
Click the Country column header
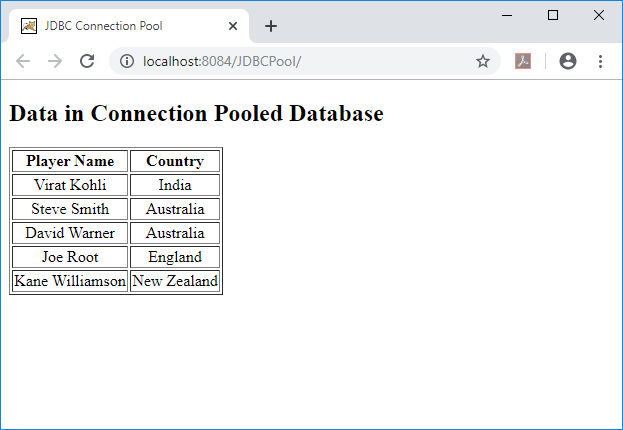175,161
